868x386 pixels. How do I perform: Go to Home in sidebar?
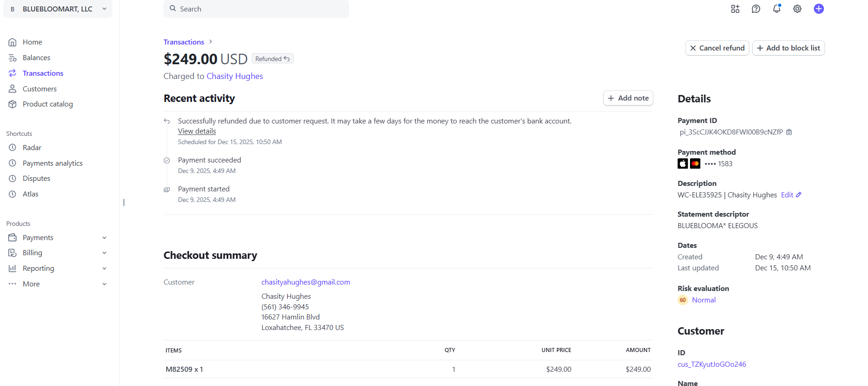pyautogui.click(x=32, y=42)
